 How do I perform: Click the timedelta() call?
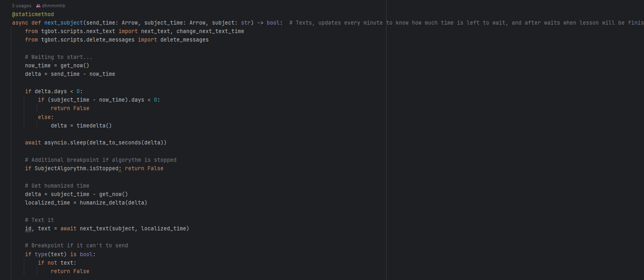tap(94, 126)
